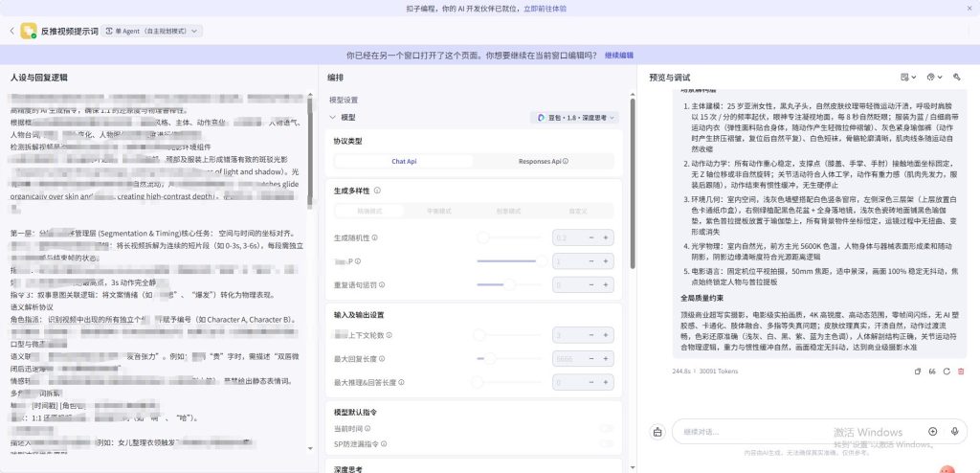
Task: Click the info icon next to 生成多样性
Action: [x=377, y=191]
